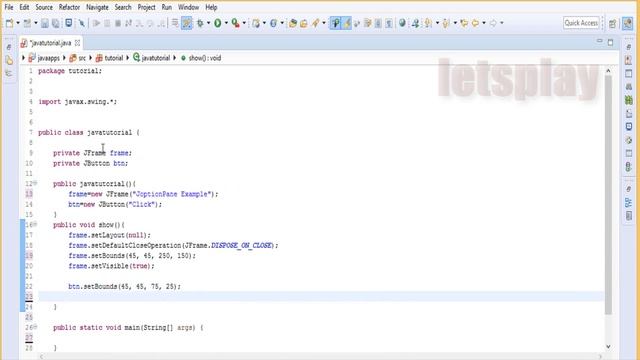Click the line 'frame.setVisible(true);'

(111, 266)
